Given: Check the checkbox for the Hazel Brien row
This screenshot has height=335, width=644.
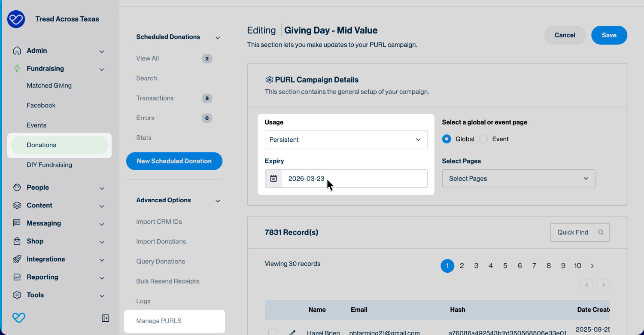Looking at the screenshot, I should 273,332.
